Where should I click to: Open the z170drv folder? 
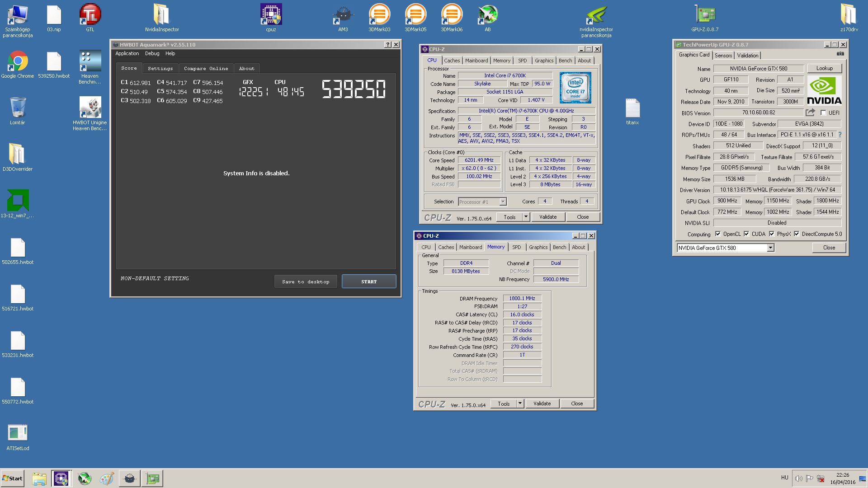[x=849, y=18]
